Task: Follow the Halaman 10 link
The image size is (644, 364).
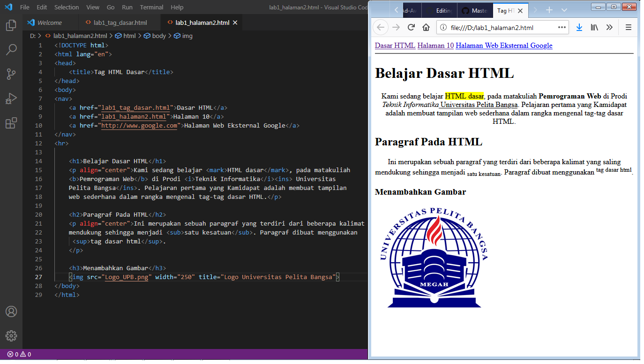Action: coord(435,45)
